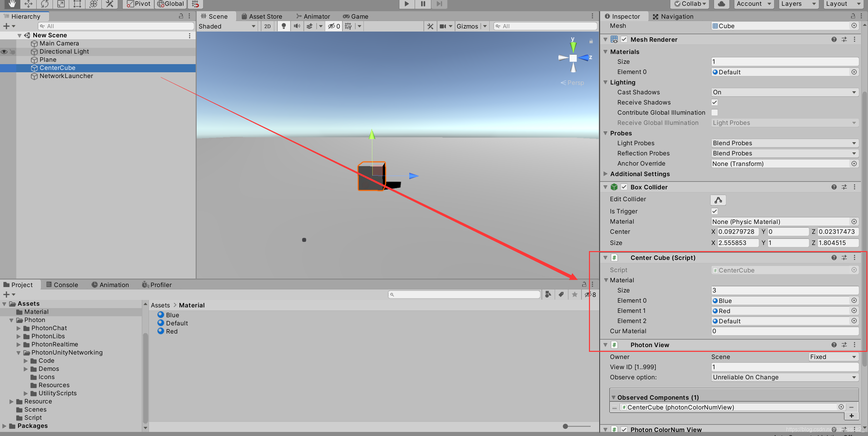The height and width of the screenshot is (436, 868).
Task: Disable Receive Shadows checkbox
Action: click(x=714, y=102)
